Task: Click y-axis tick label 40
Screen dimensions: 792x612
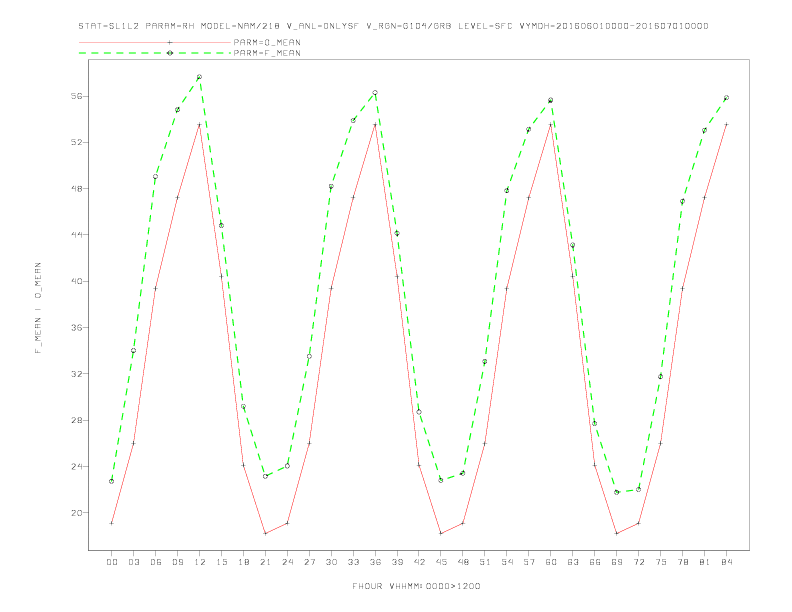Action: (77, 281)
